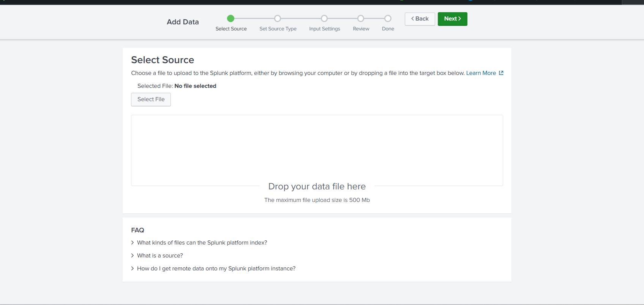This screenshot has width=644, height=305.
Task: Open the Learn More link
Action: click(481, 73)
